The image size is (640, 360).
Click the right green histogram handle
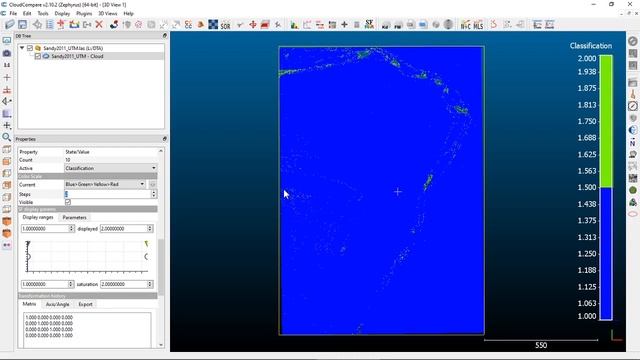point(146,244)
